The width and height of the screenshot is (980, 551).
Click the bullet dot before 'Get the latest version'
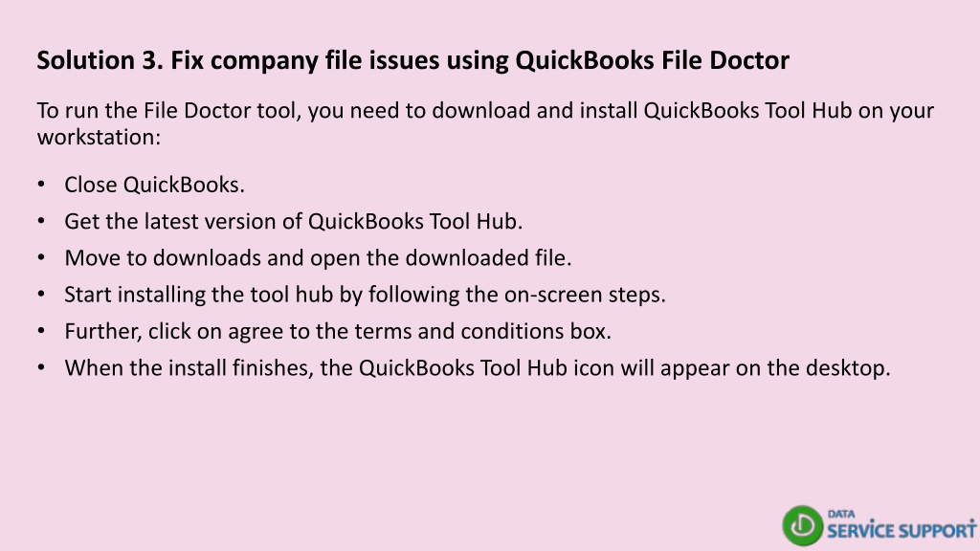(x=41, y=221)
